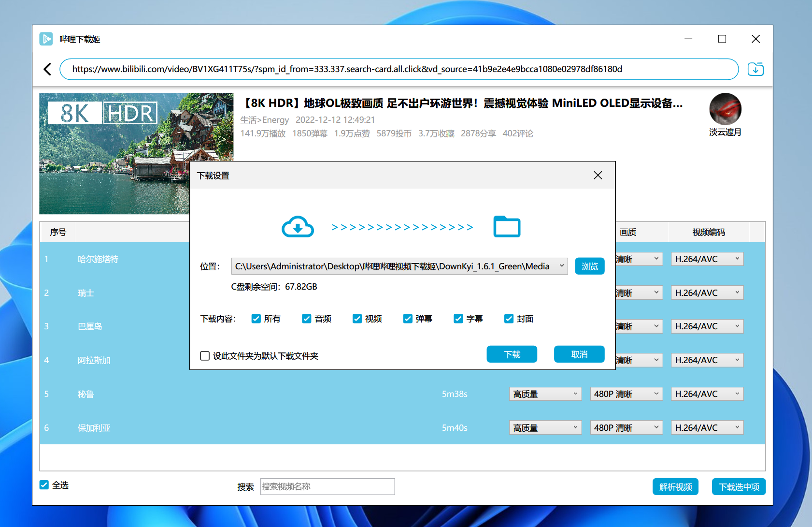This screenshot has width=812, height=527.
Task: Expand the download location path dropdown
Action: coord(562,266)
